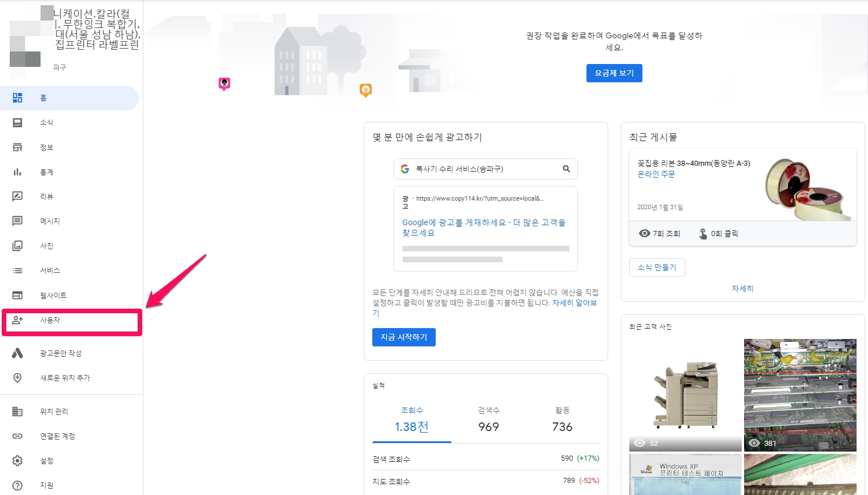Click the Add new location (새로운 위치 추가) icon
This screenshot has height=495, width=868.
tap(18, 378)
